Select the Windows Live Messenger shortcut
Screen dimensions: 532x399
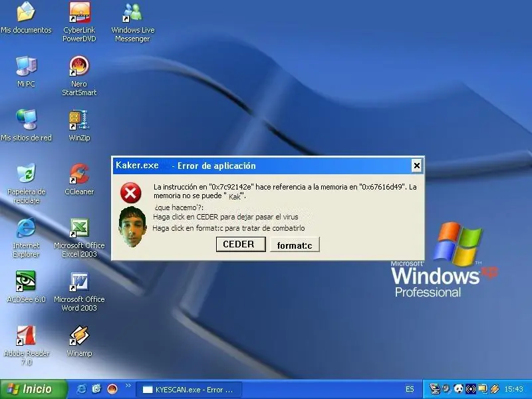point(132,22)
